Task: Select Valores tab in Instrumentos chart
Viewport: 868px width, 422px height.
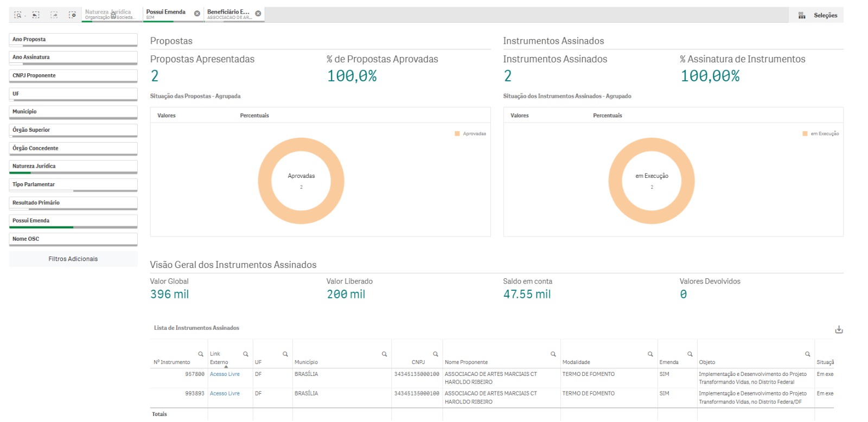Action: [519, 116]
